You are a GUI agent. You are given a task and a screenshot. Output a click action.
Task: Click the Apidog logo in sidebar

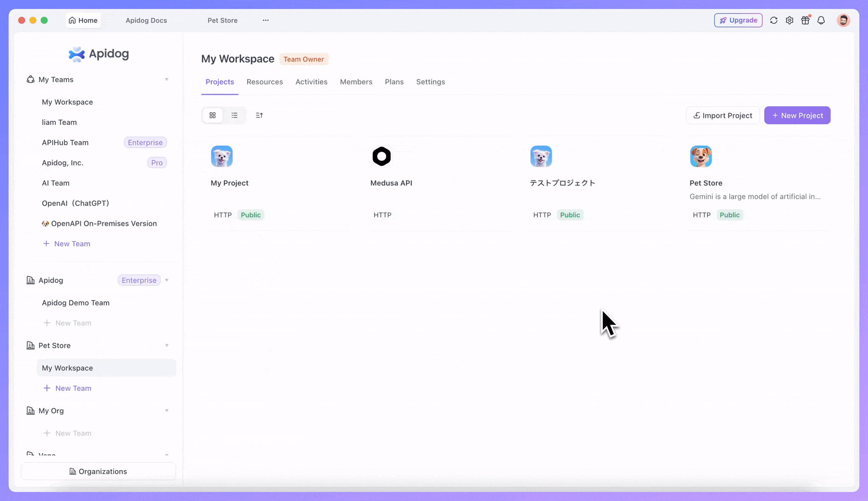click(99, 54)
